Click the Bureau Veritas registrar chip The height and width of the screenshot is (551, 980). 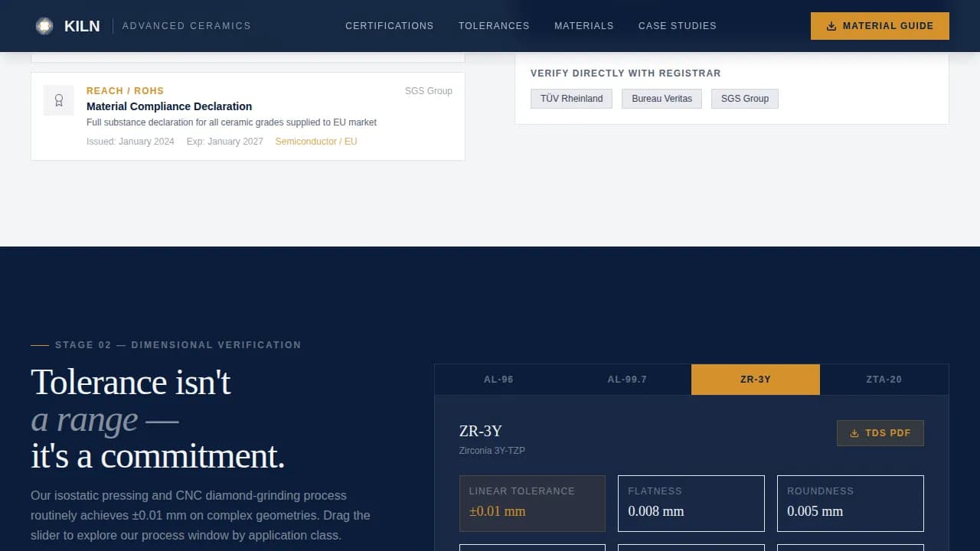click(661, 98)
